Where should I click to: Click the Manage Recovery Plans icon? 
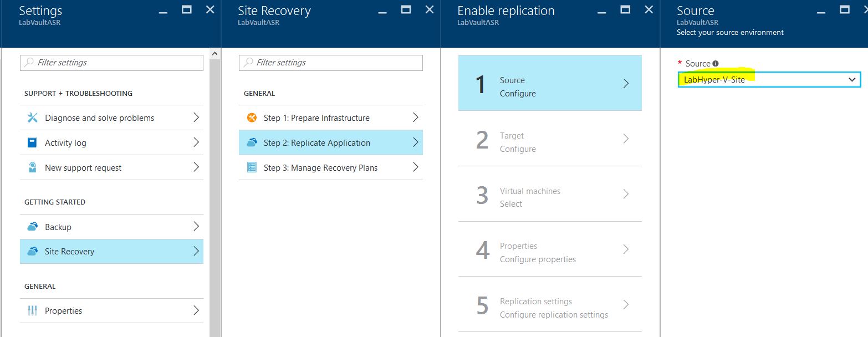click(x=252, y=167)
